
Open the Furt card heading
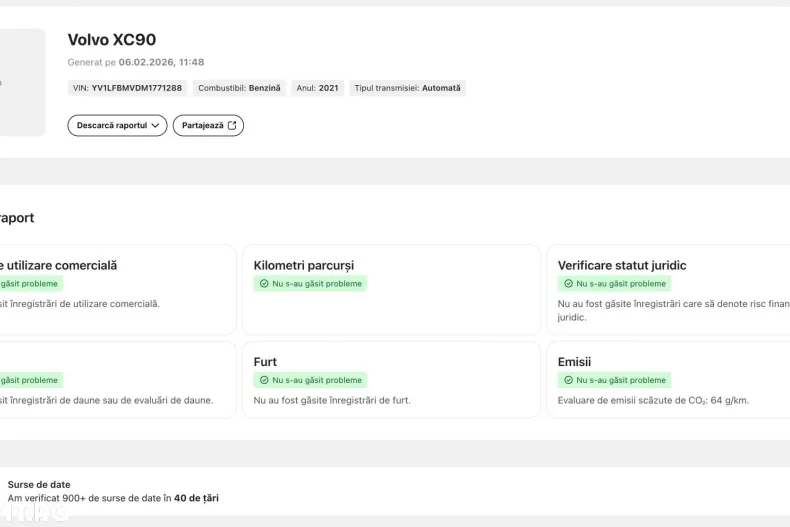click(265, 361)
